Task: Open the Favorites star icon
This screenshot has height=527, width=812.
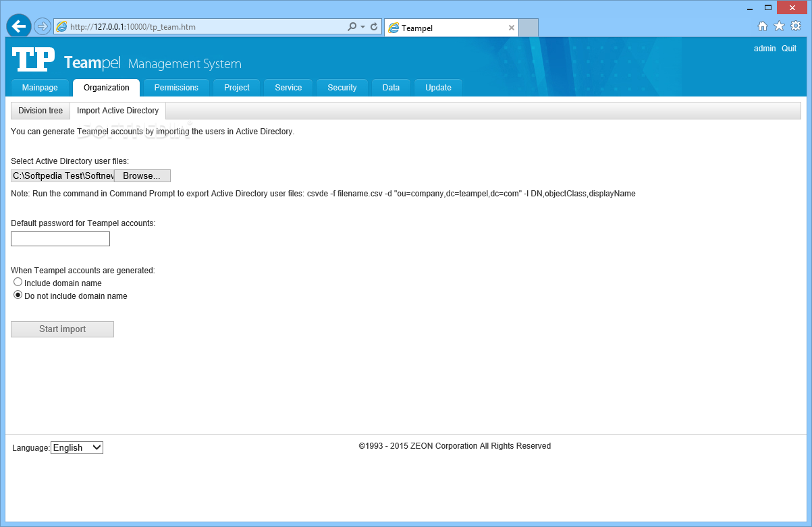Action: coord(779,26)
